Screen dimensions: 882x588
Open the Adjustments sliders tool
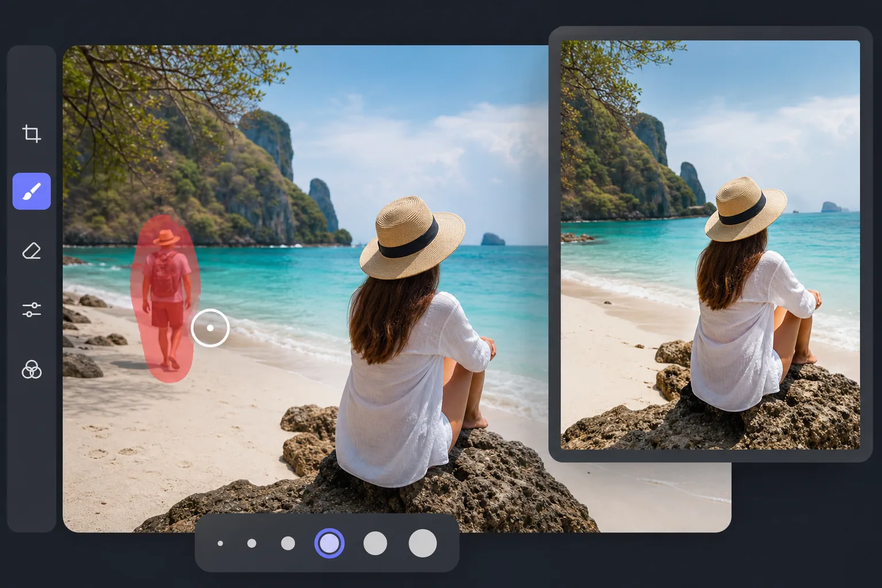(x=32, y=310)
